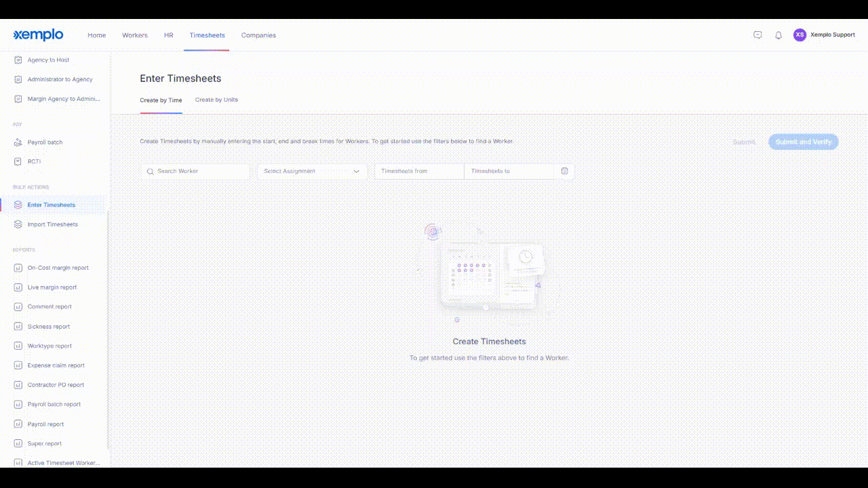Open the chat messages icon
Viewport: 868px width, 488px height.
pos(757,35)
